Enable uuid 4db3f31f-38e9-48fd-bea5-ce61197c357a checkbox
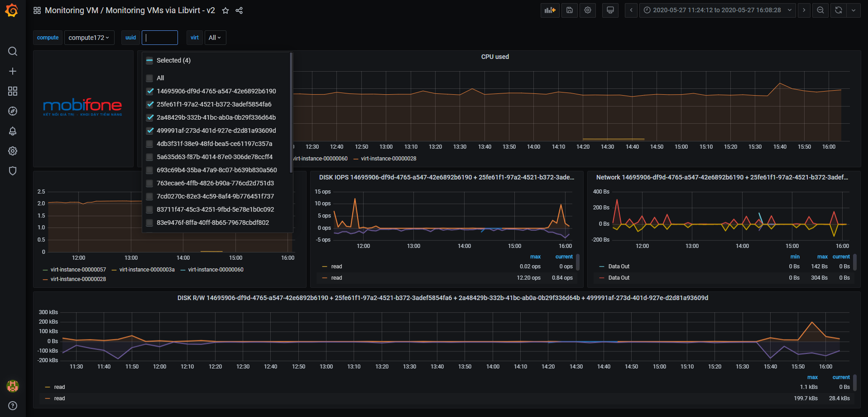The height and width of the screenshot is (417, 868). click(x=150, y=144)
